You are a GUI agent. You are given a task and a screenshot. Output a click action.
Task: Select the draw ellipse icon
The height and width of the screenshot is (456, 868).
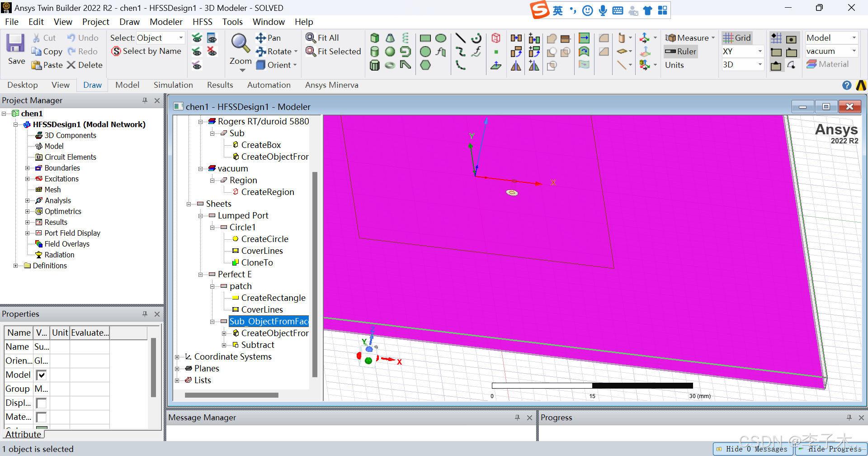click(441, 38)
